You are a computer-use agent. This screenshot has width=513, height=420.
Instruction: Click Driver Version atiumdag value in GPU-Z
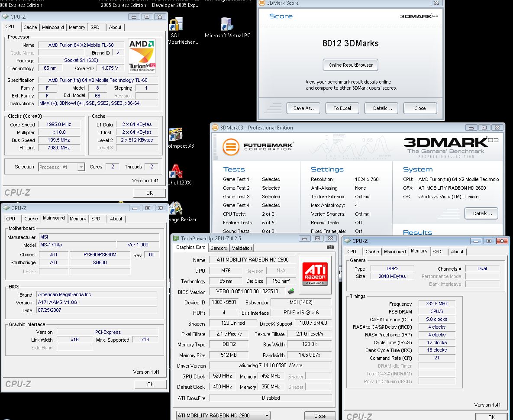(x=270, y=365)
